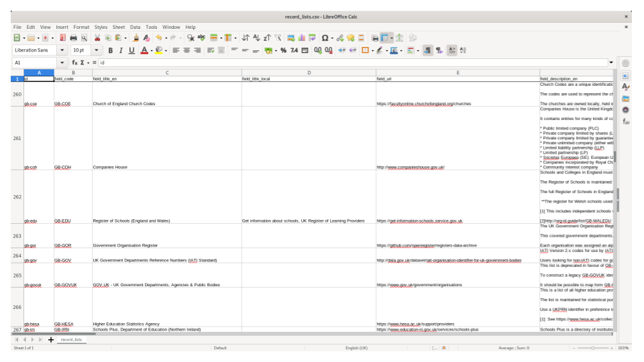Image resolution: width=644 pixels, height=362 pixels.
Task: Toggle Freeze Rows and Columns
Action: click(x=385, y=38)
